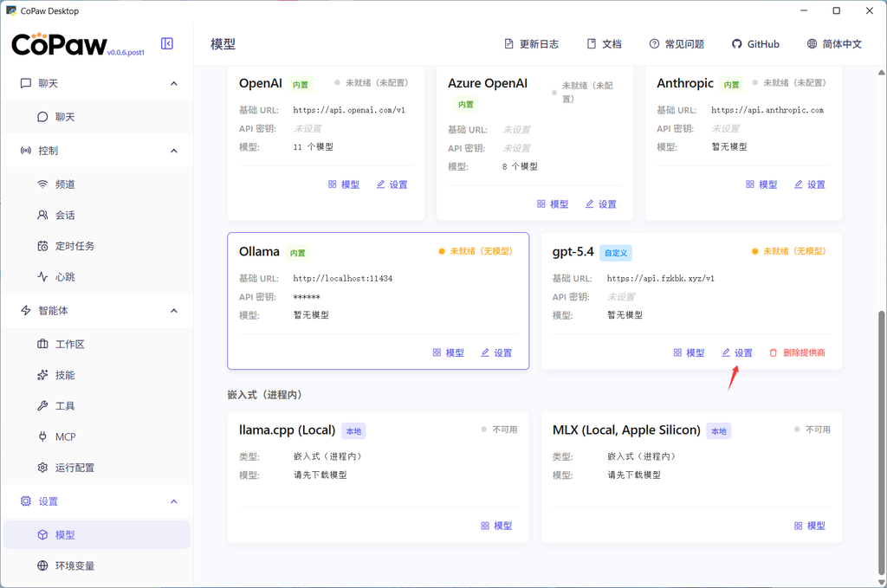This screenshot has width=887, height=588.
Task: Open the 定时任务 scheduled tasks page
Action: click(97, 246)
